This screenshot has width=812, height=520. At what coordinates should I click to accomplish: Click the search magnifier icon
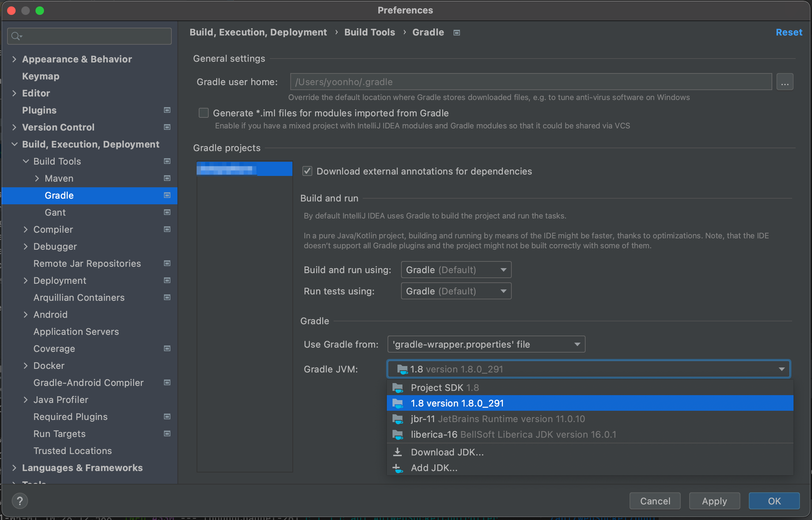16,36
